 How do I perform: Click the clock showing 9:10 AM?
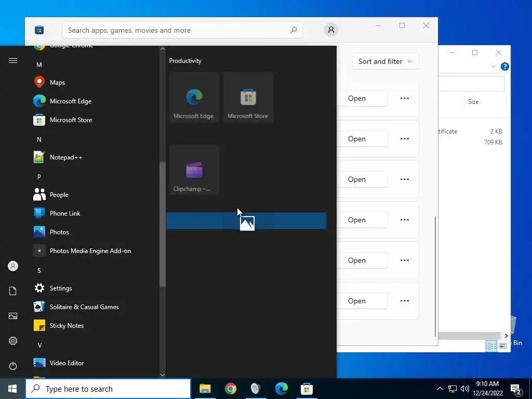(x=487, y=389)
